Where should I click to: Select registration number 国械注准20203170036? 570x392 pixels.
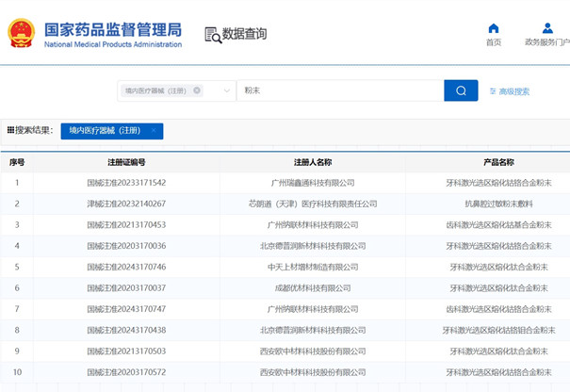pos(126,246)
